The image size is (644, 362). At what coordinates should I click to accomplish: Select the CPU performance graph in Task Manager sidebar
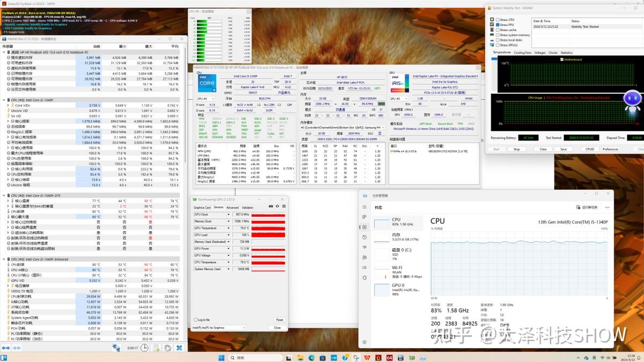[381, 223]
